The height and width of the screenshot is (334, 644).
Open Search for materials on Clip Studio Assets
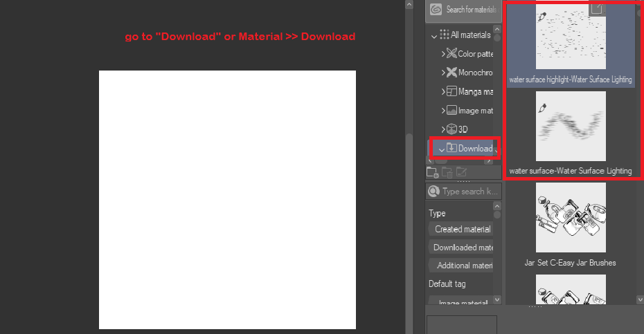[463, 10]
